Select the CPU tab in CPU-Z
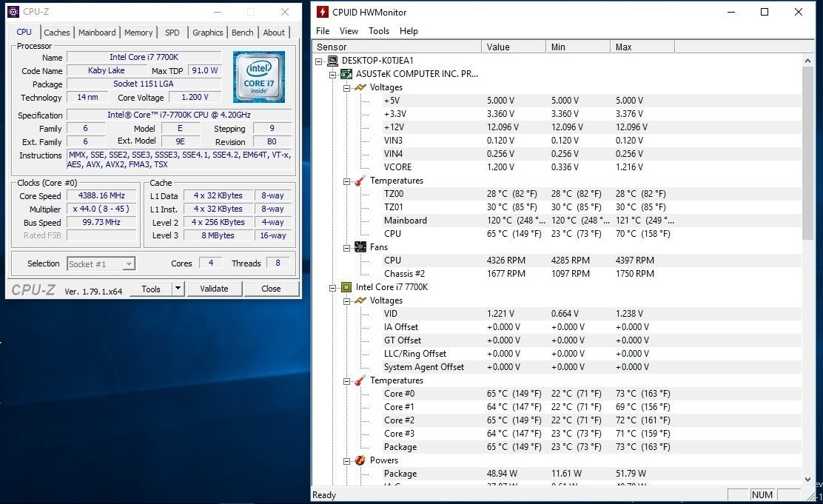Viewport: 823px width, 504px height. [x=24, y=32]
